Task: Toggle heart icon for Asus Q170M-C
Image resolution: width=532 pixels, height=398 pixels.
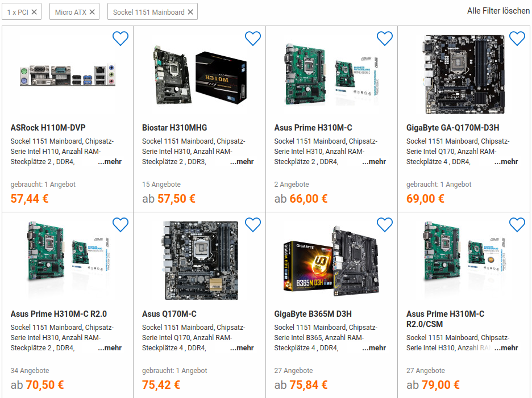Action: click(x=253, y=225)
